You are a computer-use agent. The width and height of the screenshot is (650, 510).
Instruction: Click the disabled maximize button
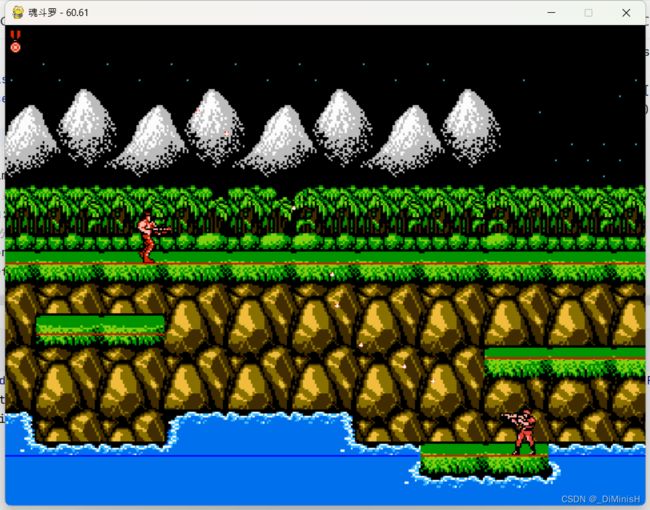coord(588,12)
